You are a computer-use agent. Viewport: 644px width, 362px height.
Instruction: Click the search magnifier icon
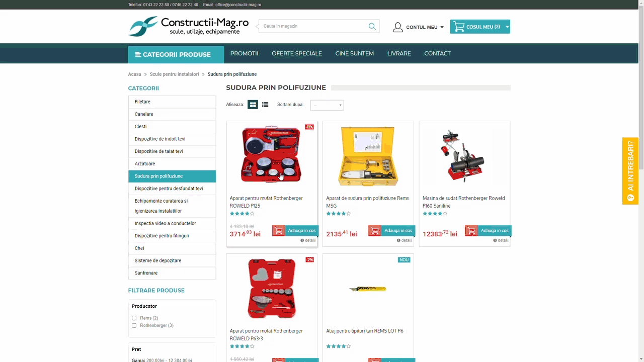pyautogui.click(x=372, y=26)
